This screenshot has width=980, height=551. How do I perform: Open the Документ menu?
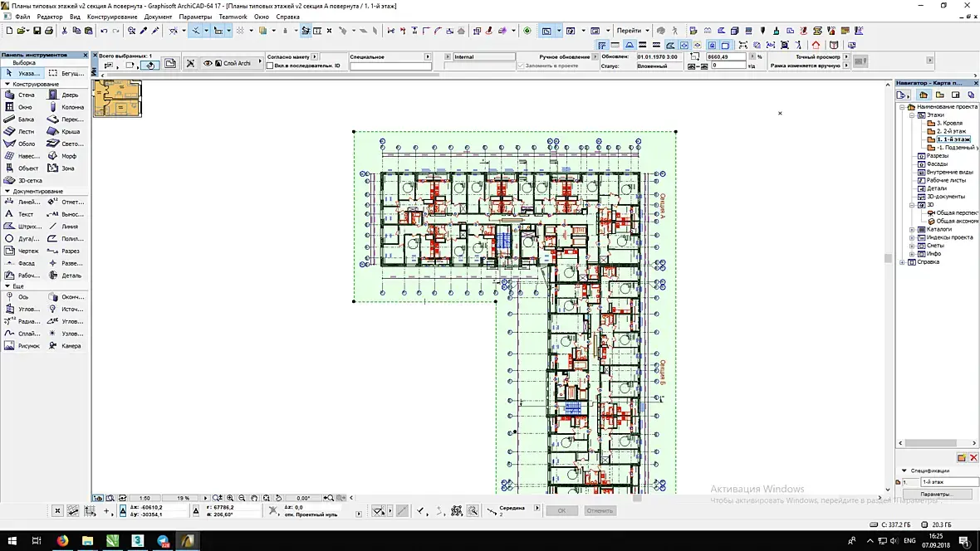point(158,17)
